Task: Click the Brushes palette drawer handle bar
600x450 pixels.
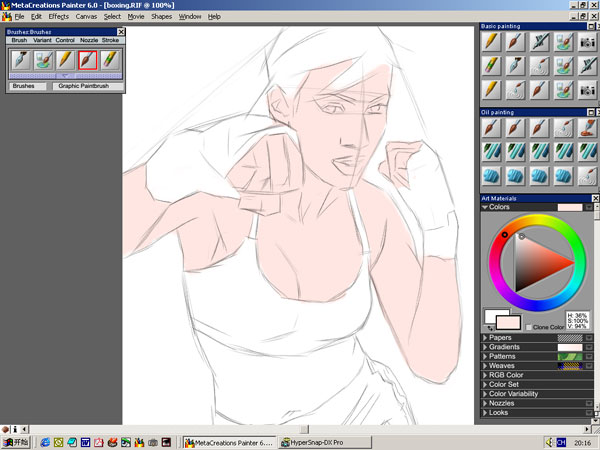Action: tap(65, 76)
